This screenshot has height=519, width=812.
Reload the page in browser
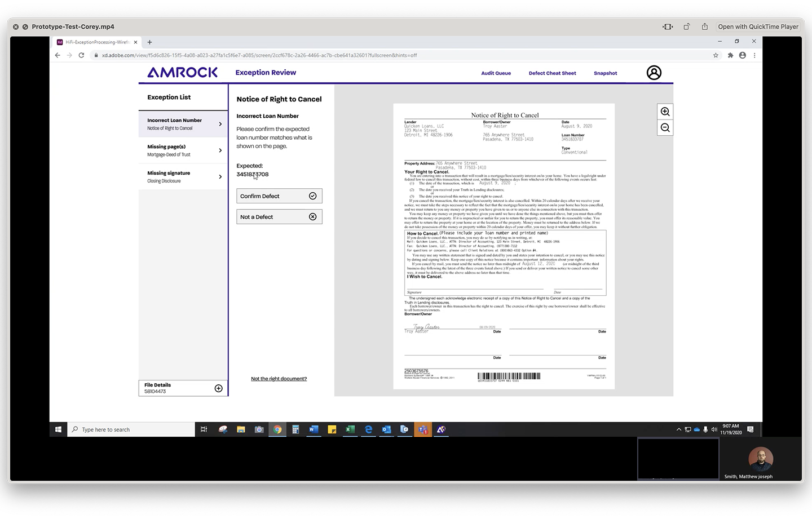click(x=81, y=55)
